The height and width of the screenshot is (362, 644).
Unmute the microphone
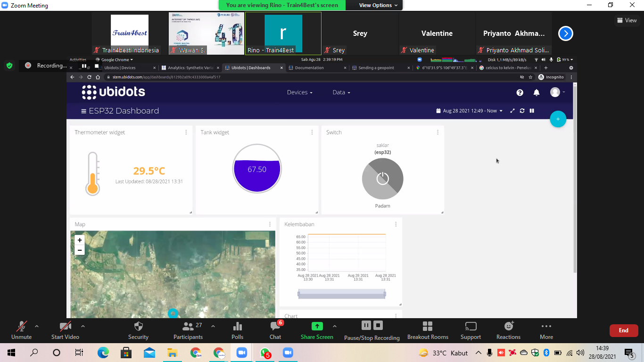(x=21, y=331)
